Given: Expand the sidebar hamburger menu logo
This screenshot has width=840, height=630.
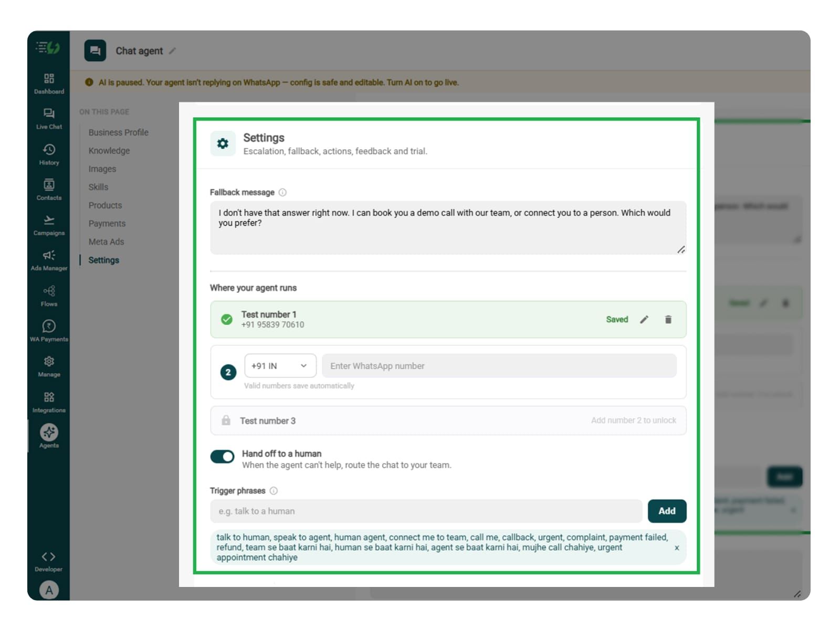Looking at the screenshot, I should 48,48.
